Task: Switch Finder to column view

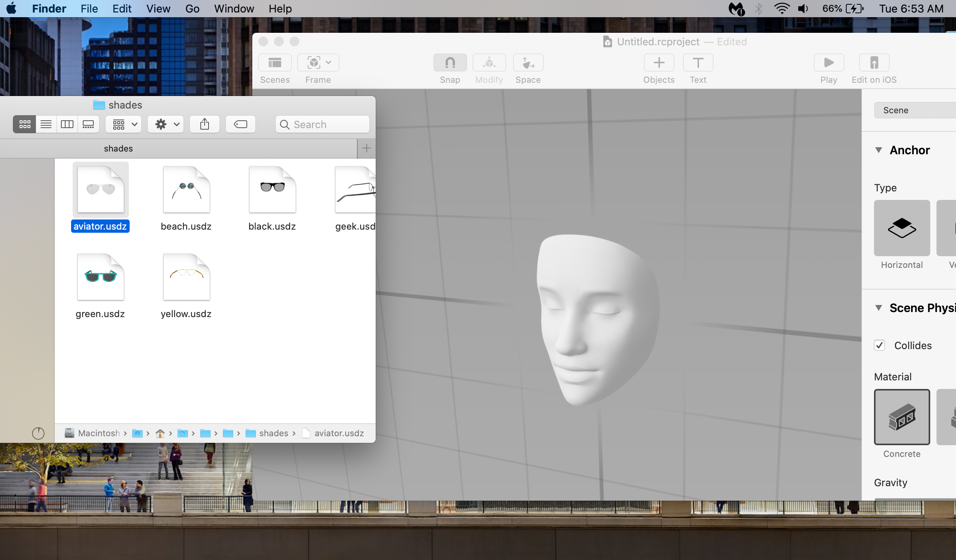Action: pos(67,124)
